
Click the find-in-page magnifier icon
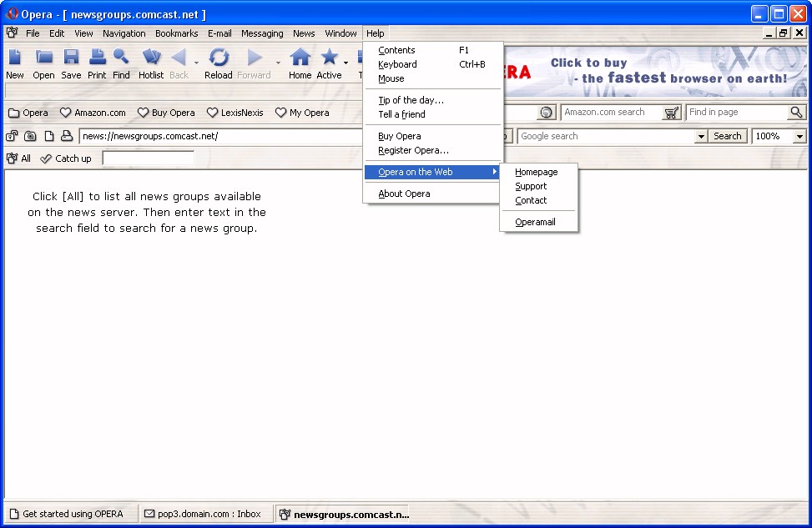coord(796,113)
